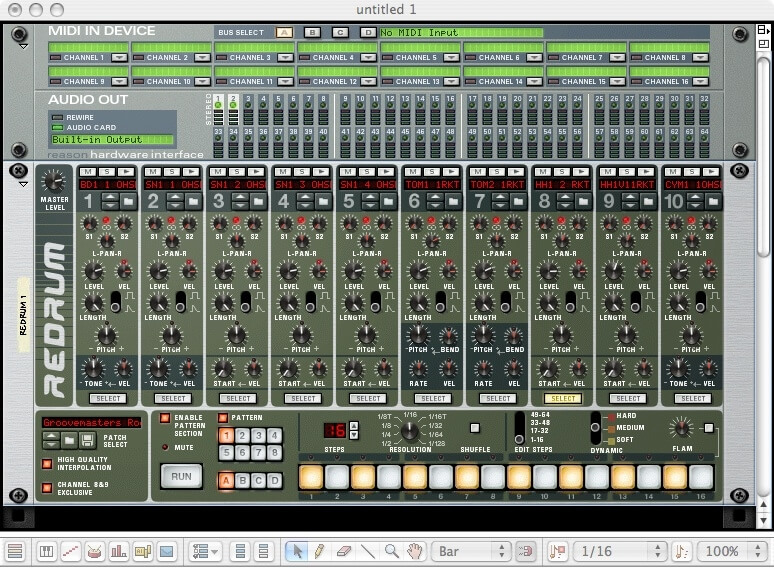Select the arrow Selection tool
The height and width of the screenshot is (568, 774).
(297, 551)
